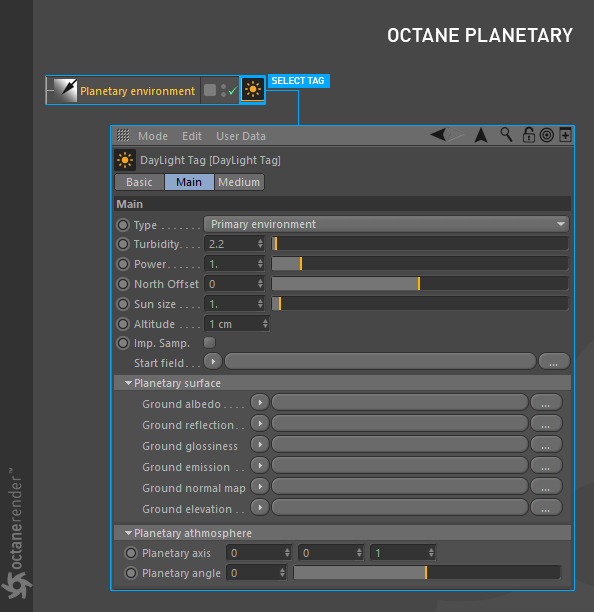
Task: Enable the Imp. Samp. checkbox
Action: tap(210, 343)
